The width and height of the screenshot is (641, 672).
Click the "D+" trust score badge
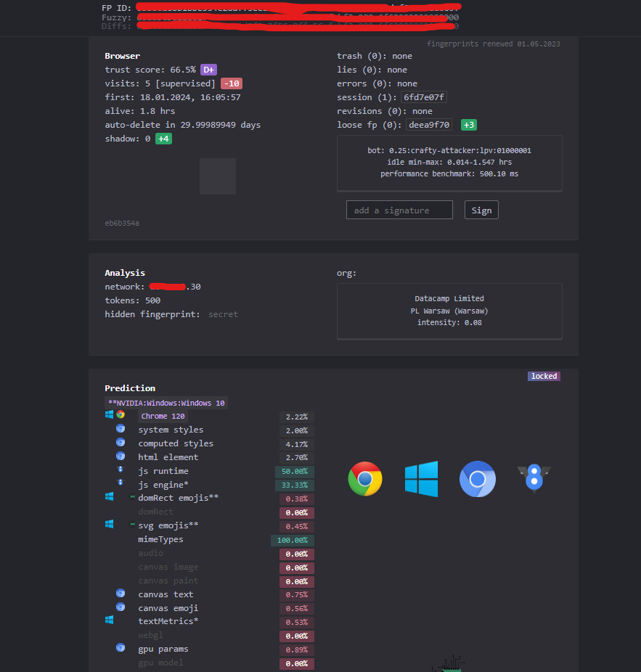coord(208,69)
